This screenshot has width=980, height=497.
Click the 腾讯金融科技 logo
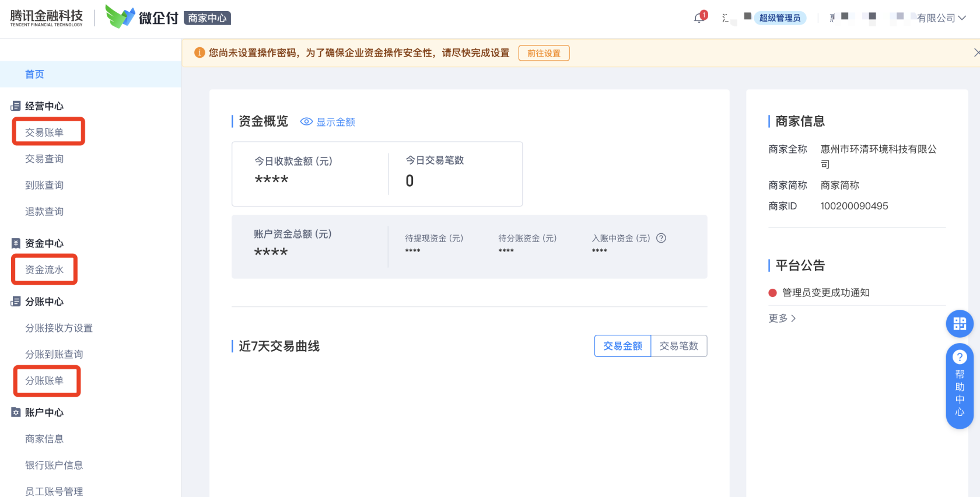[47, 17]
